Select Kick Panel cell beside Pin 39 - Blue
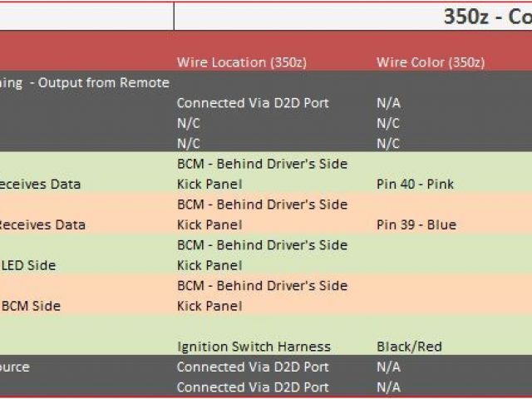Viewport: 532px width, 399px height. point(209,224)
